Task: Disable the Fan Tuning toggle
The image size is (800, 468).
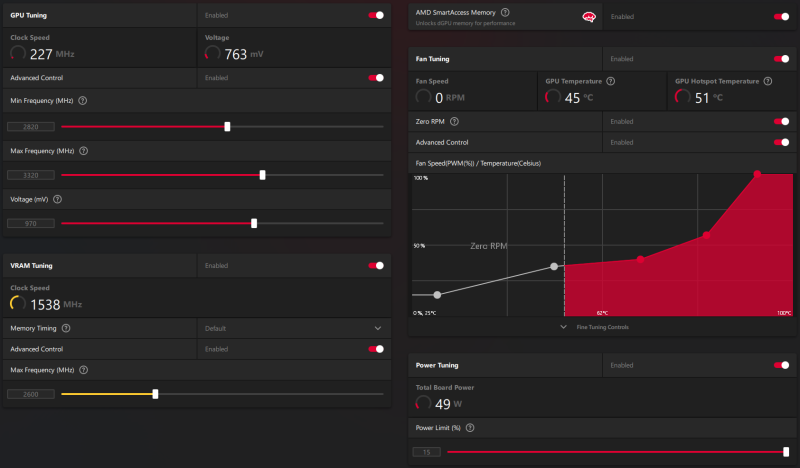Action: pos(781,59)
